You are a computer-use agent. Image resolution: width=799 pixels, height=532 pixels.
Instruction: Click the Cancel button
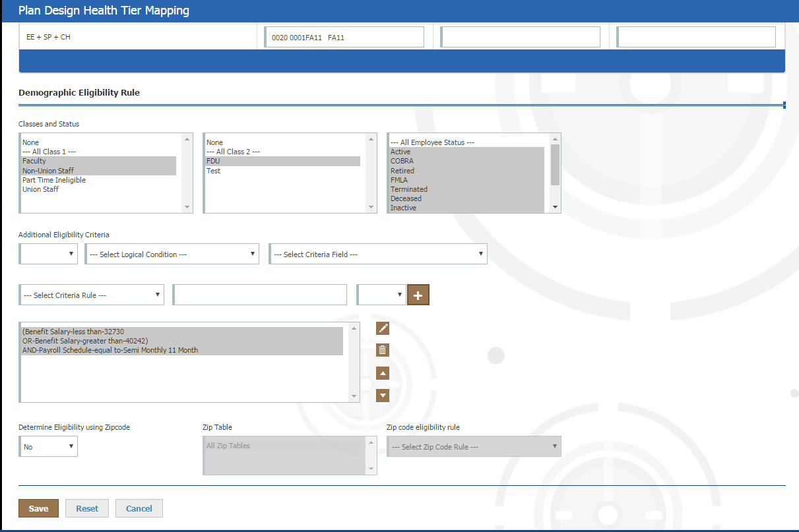pos(139,508)
